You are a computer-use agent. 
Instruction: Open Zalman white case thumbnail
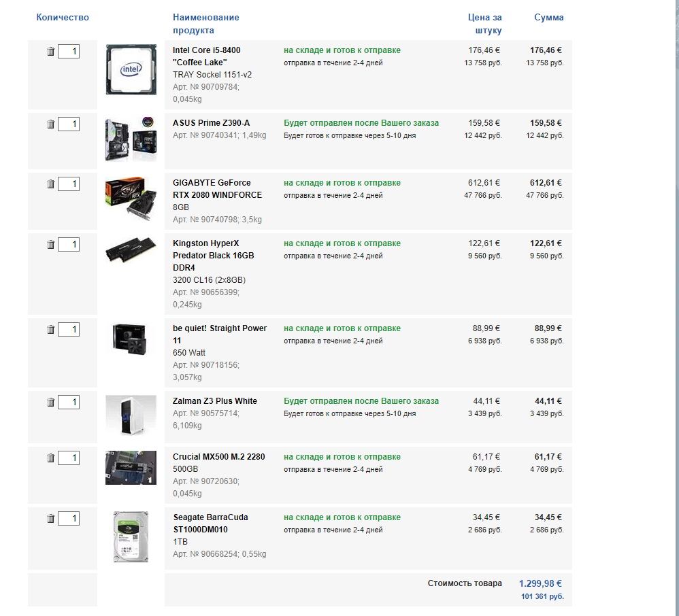(x=131, y=415)
